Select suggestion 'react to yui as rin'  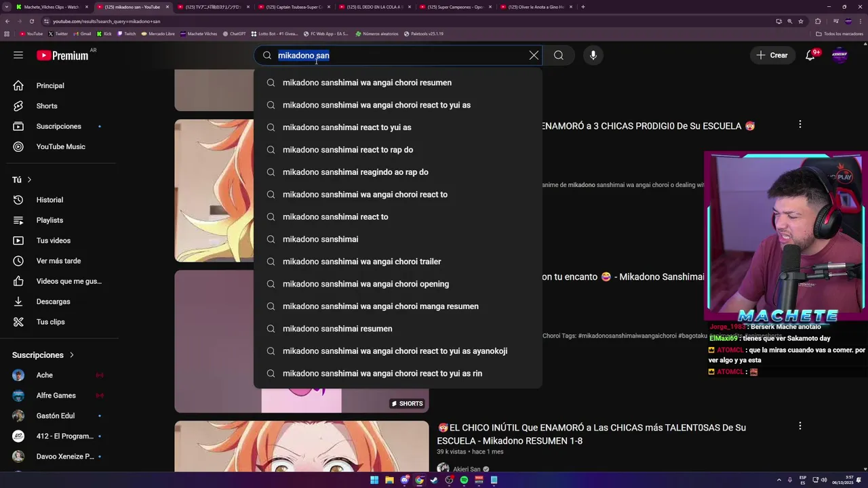pyautogui.click(x=398, y=373)
